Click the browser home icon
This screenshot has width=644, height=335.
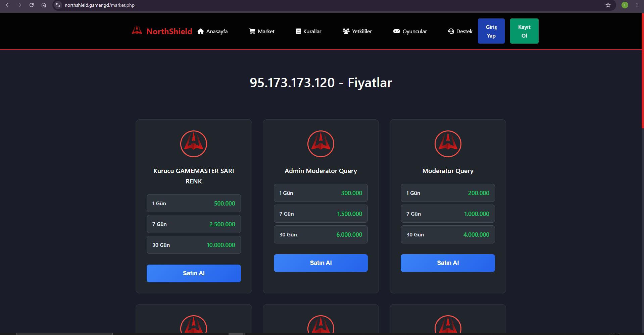[x=44, y=5]
